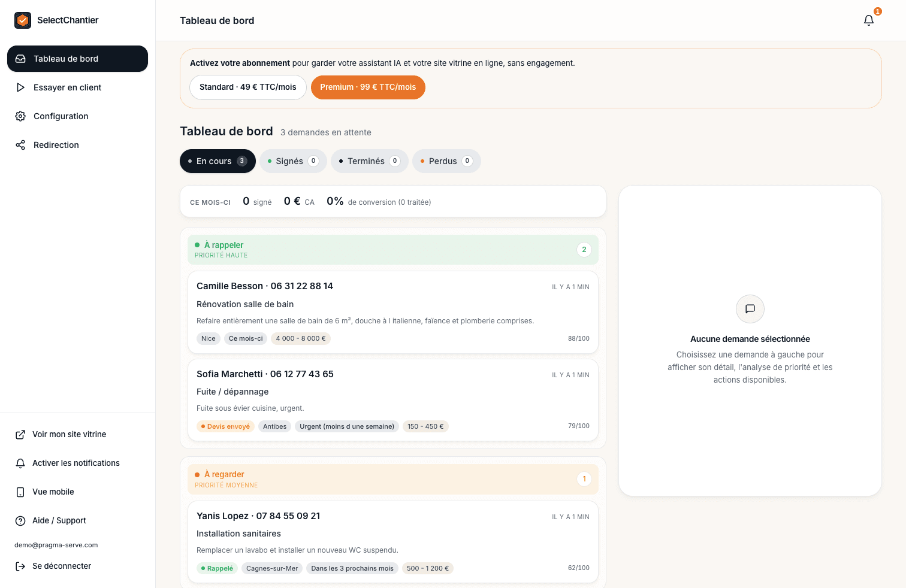Click the SelectChantier logo icon

23,20
